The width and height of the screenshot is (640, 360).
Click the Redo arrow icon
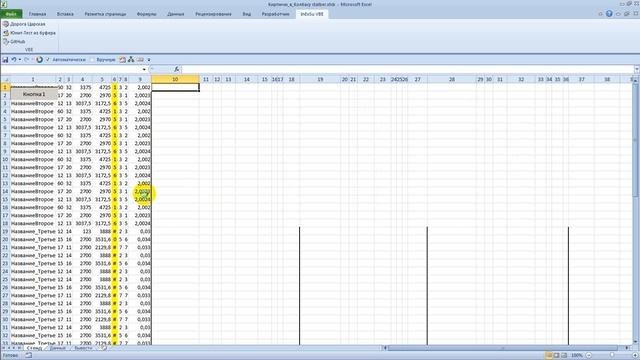tap(27, 60)
